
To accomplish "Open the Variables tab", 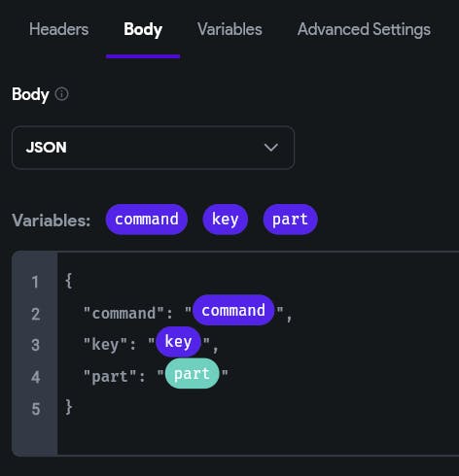I will pyautogui.click(x=229, y=29).
